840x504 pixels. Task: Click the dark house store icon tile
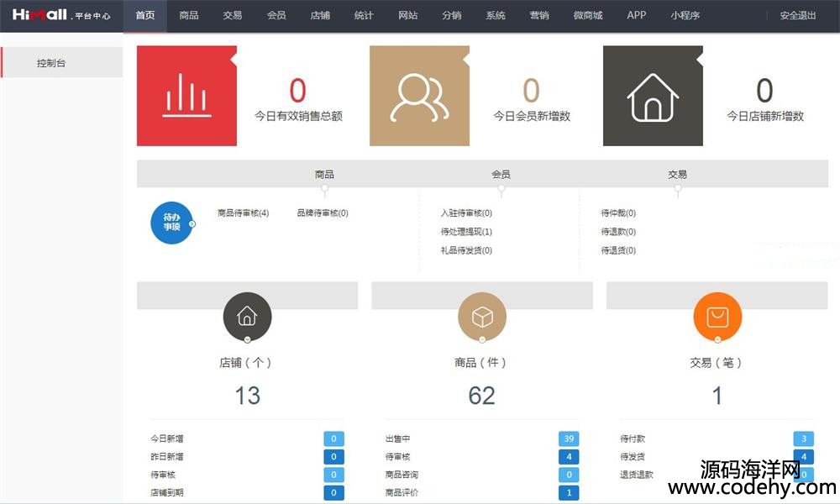[653, 96]
